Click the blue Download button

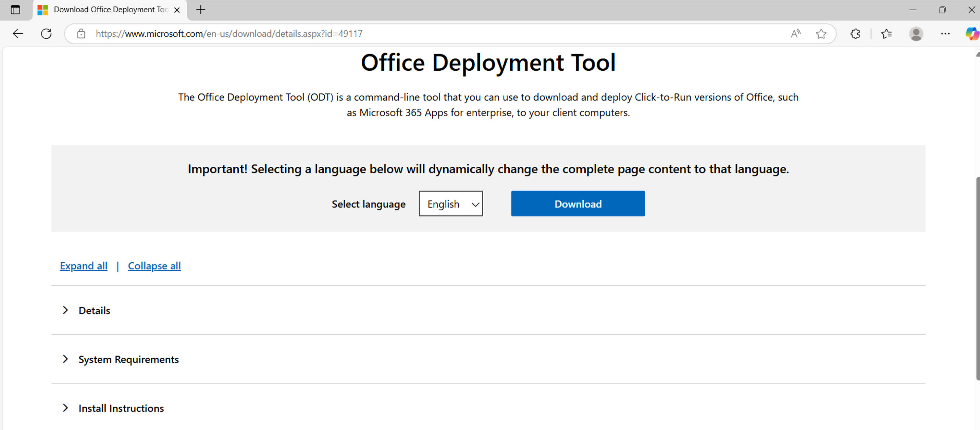tap(578, 204)
